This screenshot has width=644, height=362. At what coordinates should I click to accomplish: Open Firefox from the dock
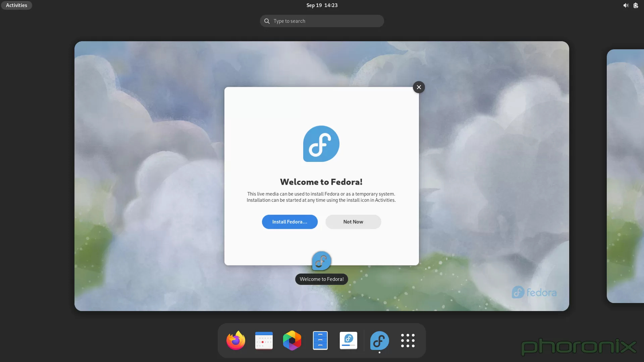pyautogui.click(x=236, y=341)
